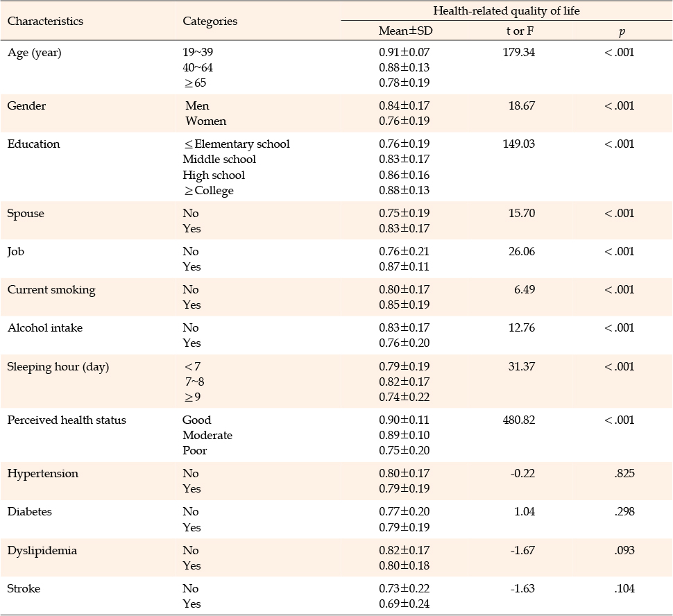Click the Perceived health status label

pos(67,420)
